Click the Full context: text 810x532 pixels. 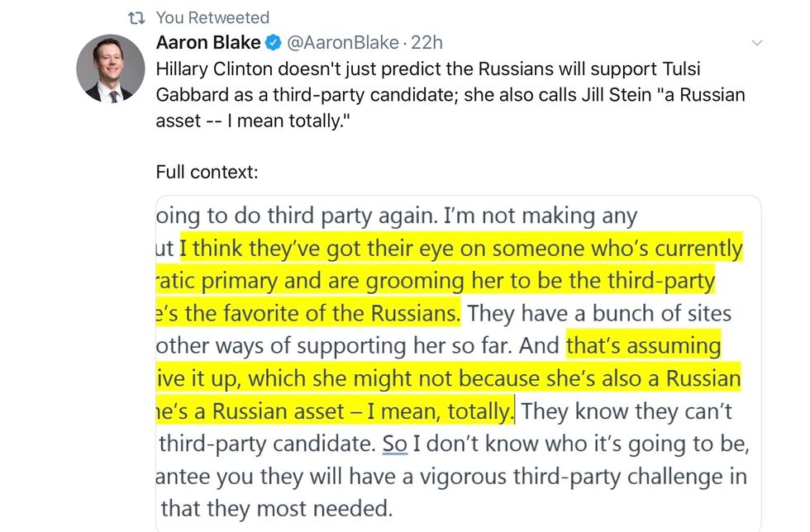pos(207,173)
